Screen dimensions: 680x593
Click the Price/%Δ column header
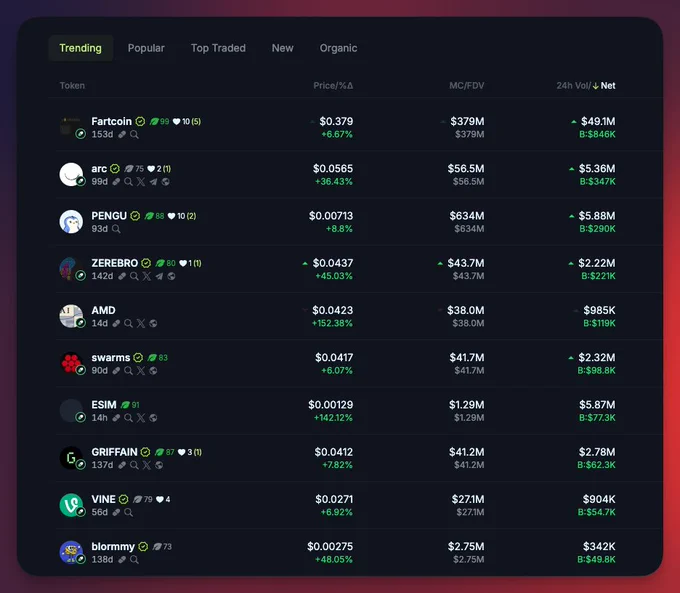point(333,85)
